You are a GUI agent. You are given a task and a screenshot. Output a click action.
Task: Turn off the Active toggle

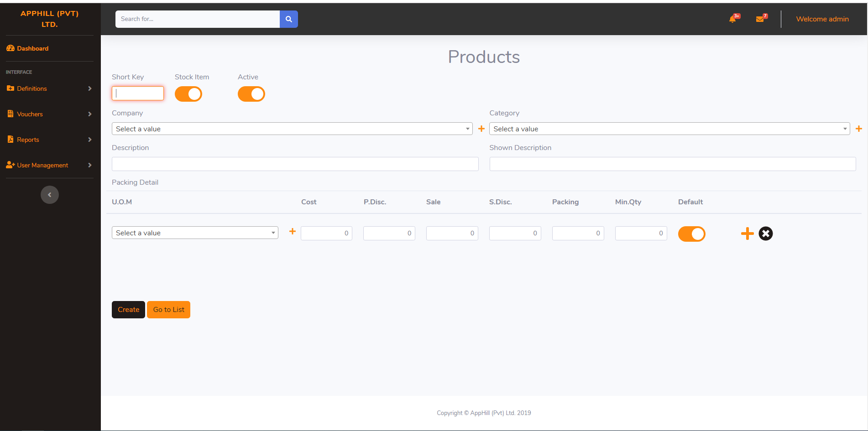251,94
